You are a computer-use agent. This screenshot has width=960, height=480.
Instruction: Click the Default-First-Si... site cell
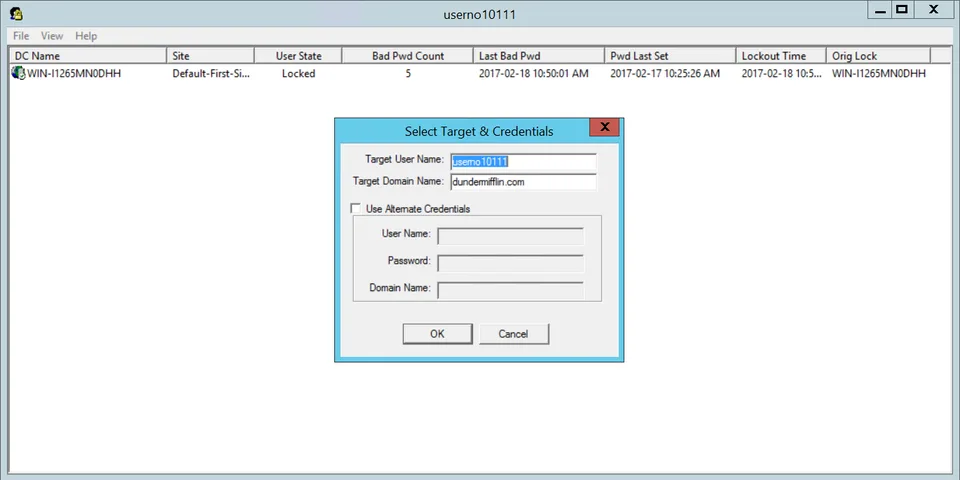point(211,73)
